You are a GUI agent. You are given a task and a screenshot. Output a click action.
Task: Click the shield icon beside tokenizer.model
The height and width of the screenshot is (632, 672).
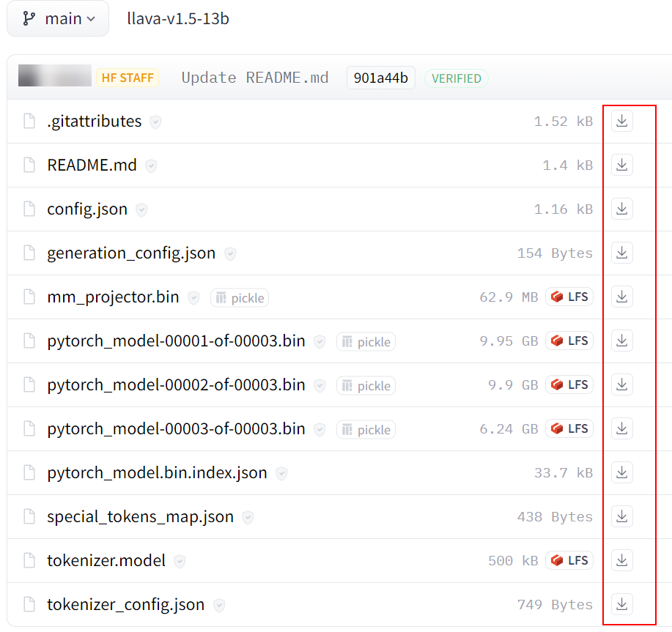[180, 562]
